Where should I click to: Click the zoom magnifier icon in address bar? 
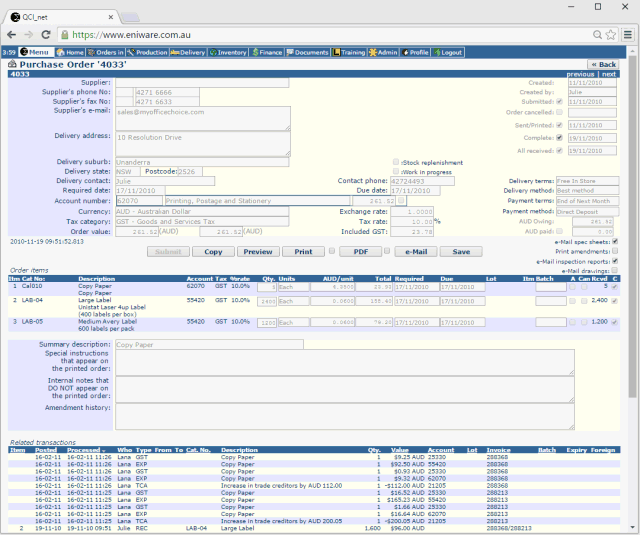click(x=597, y=35)
